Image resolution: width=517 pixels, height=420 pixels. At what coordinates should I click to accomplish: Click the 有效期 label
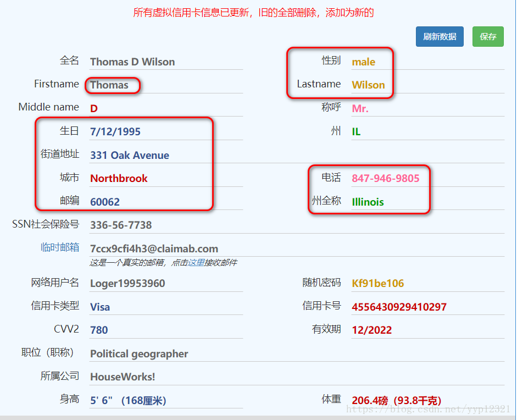(x=326, y=329)
